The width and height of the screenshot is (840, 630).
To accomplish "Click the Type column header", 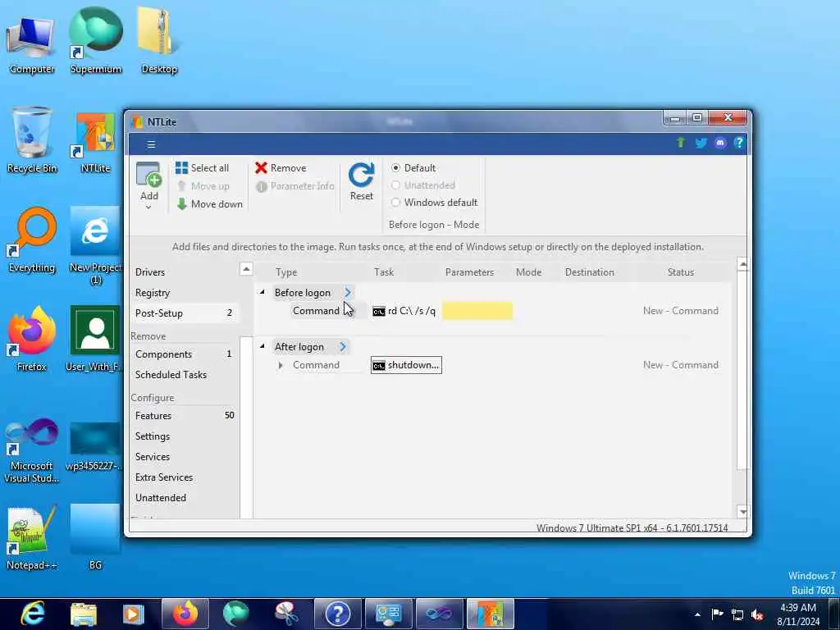I will 286,272.
